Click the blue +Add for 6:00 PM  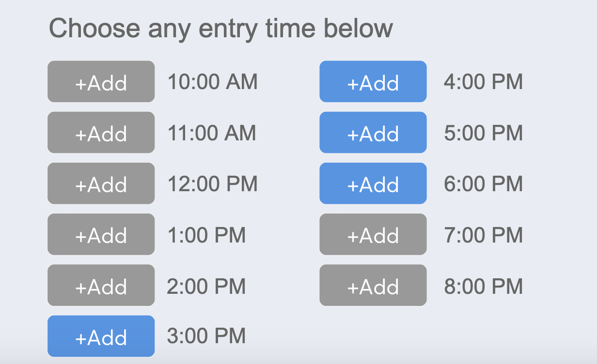(x=373, y=183)
